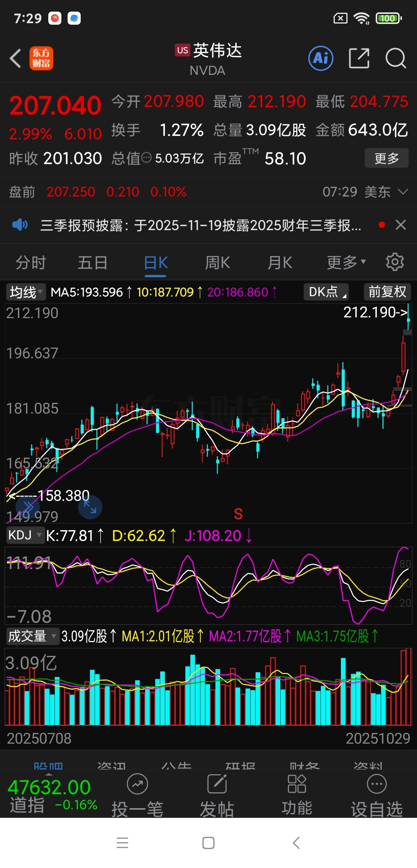Open the 均线 indicator dropdown

coord(25,292)
